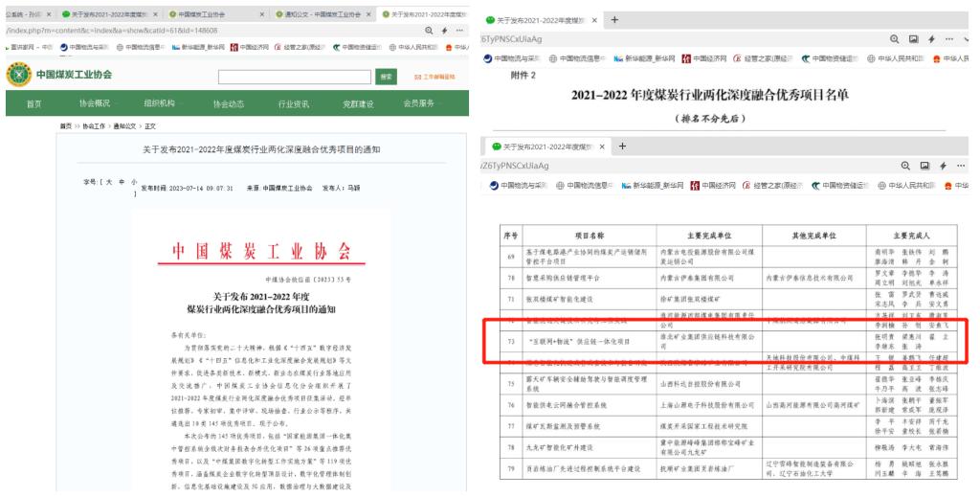Screen dimensions: 980x497
Task: Click the lightning bolt icon in left browser toolbar
Action: point(443,31)
